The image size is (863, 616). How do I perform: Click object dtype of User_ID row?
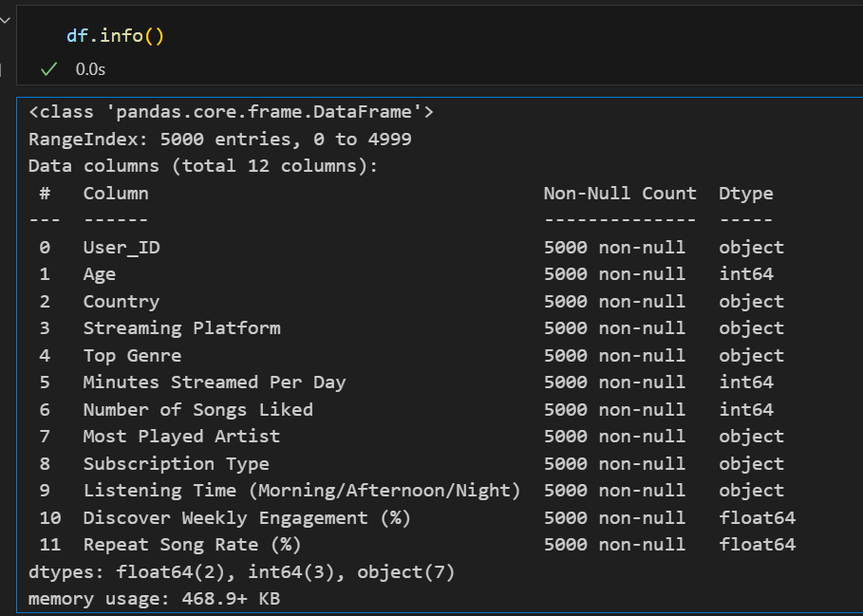(x=752, y=248)
